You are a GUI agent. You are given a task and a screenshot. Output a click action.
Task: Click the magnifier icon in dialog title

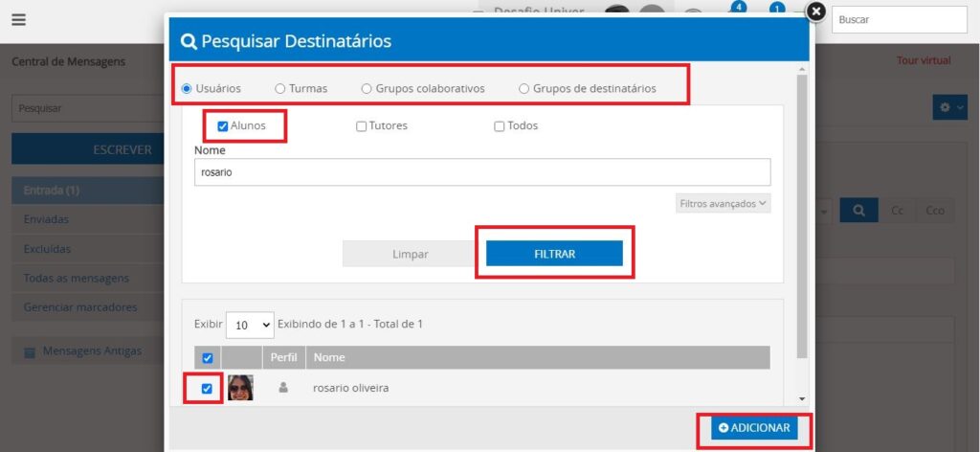click(189, 41)
